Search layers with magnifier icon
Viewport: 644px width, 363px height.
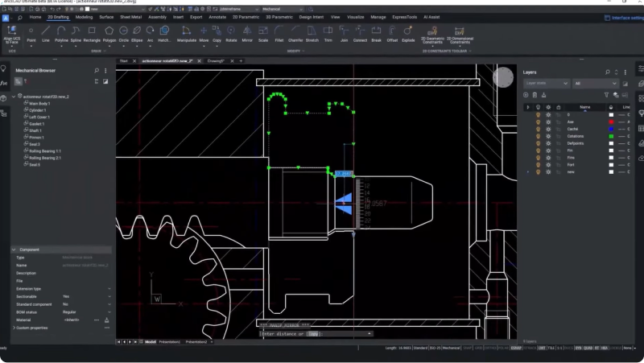tap(608, 72)
